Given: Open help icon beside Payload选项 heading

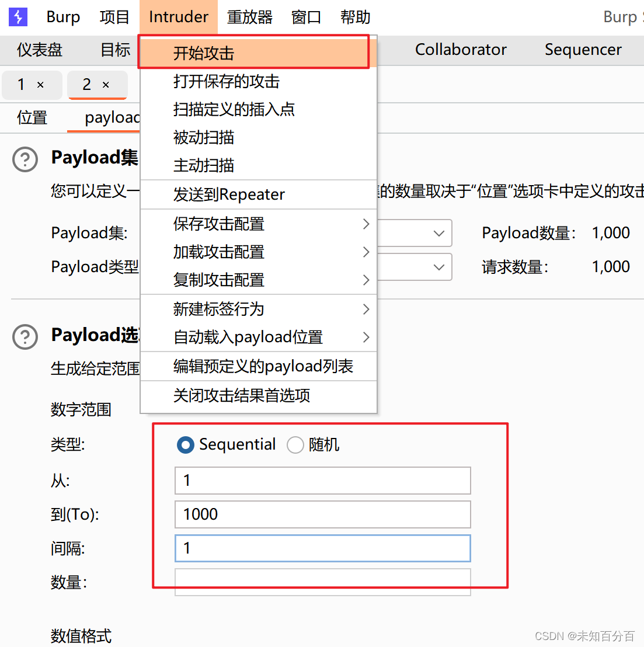Looking at the screenshot, I should pos(25,337).
